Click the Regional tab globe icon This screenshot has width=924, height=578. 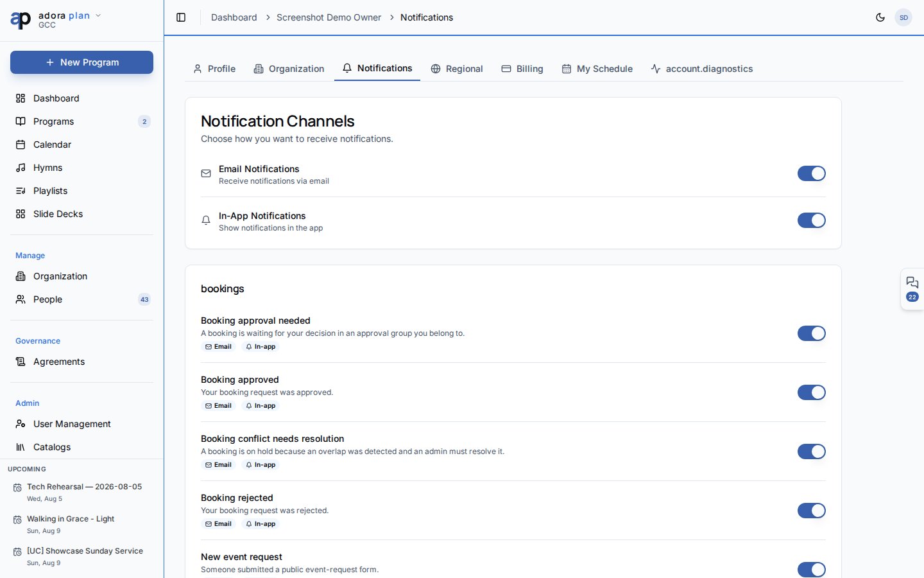pyautogui.click(x=436, y=69)
